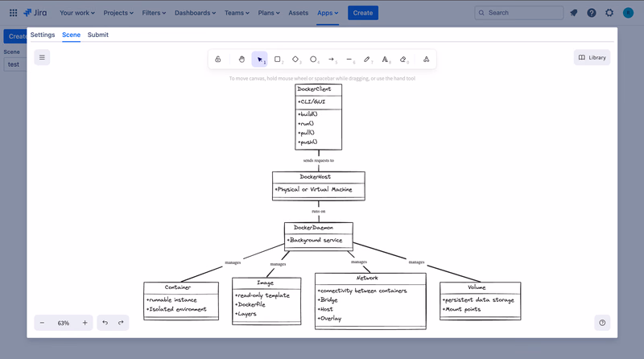Select the Diamond shape tool

tap(295, 60)
